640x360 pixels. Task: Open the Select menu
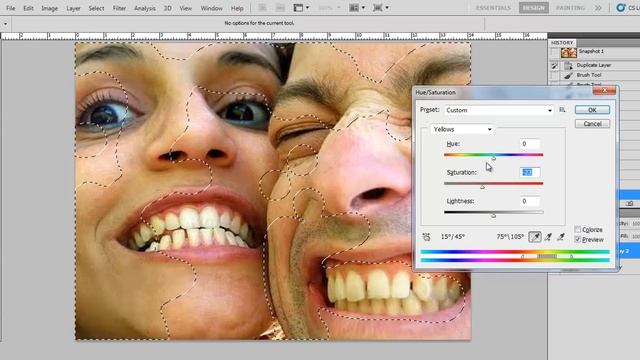tap(96, 8)
